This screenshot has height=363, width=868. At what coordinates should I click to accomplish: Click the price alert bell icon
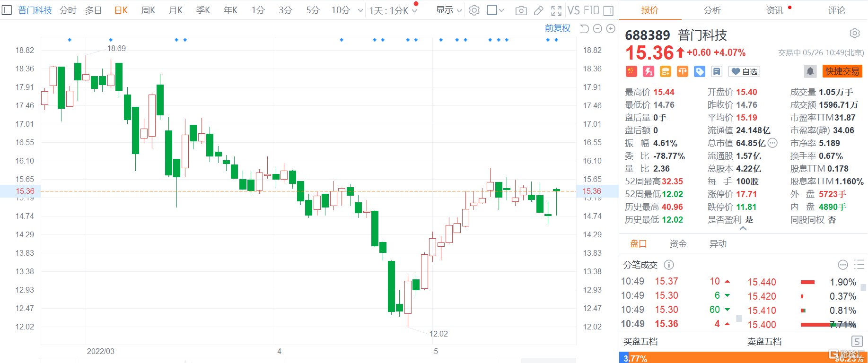(810, 71)
